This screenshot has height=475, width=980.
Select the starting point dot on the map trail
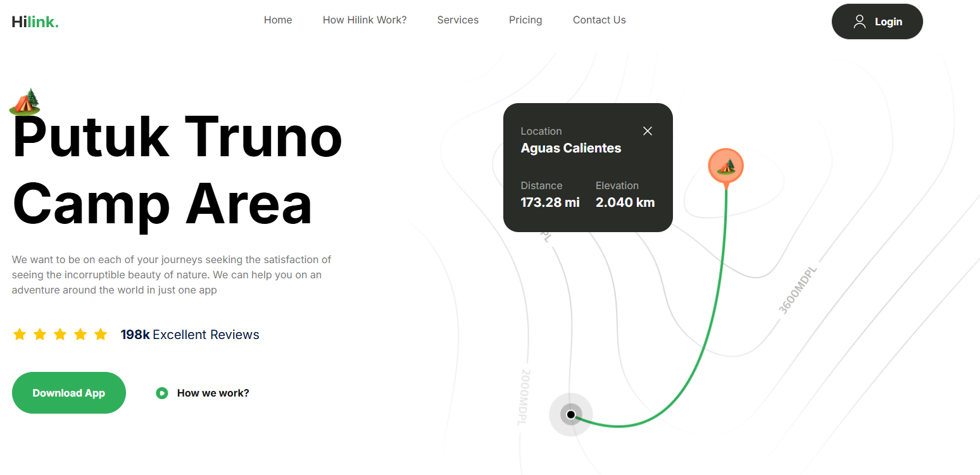[x=570, y=414]
